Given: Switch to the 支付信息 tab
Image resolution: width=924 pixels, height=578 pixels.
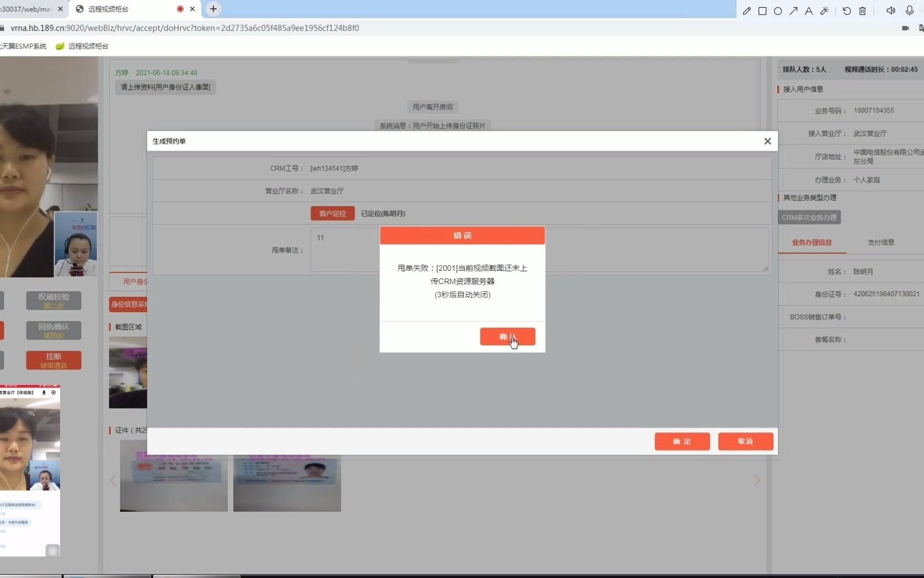Looking at the screenshot, I should pos(881,242).
